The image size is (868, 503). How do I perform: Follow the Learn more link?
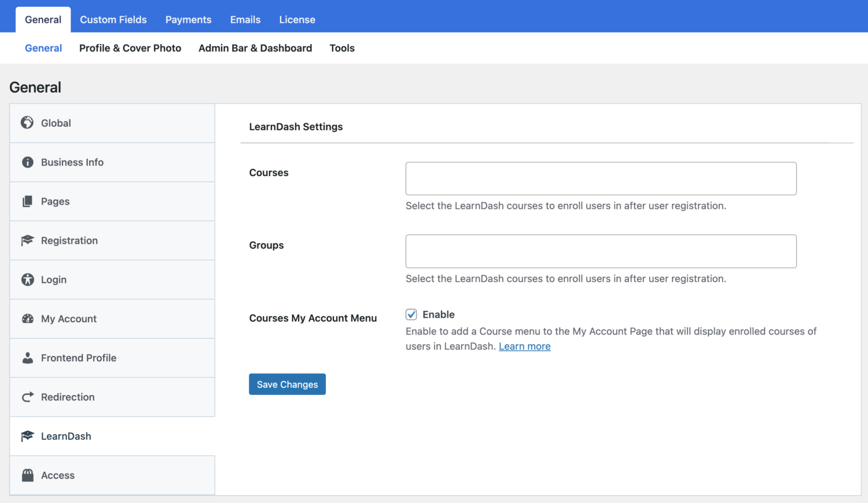pyautogui.click(x=525, y=346)
